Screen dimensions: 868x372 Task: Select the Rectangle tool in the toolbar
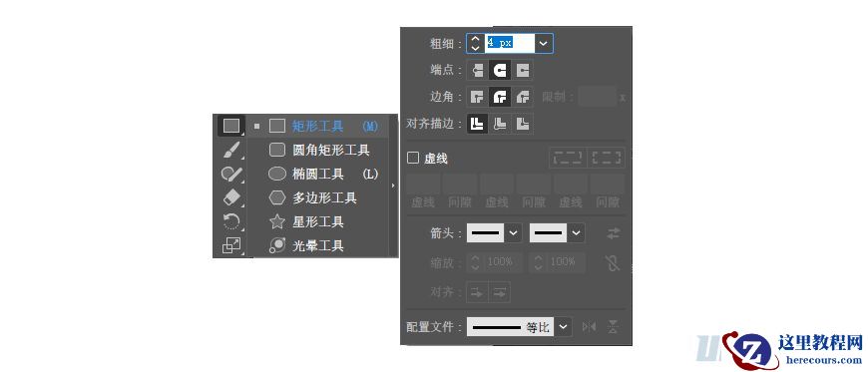tap(231, 126)
